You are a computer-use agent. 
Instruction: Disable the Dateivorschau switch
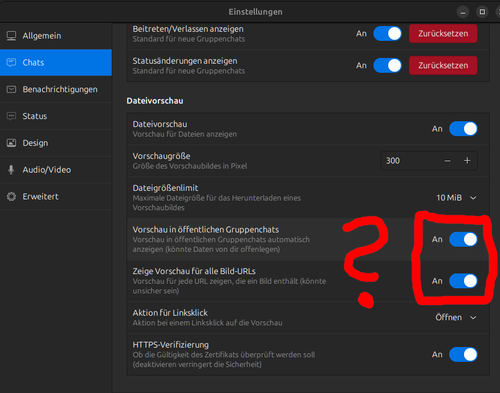463,129
